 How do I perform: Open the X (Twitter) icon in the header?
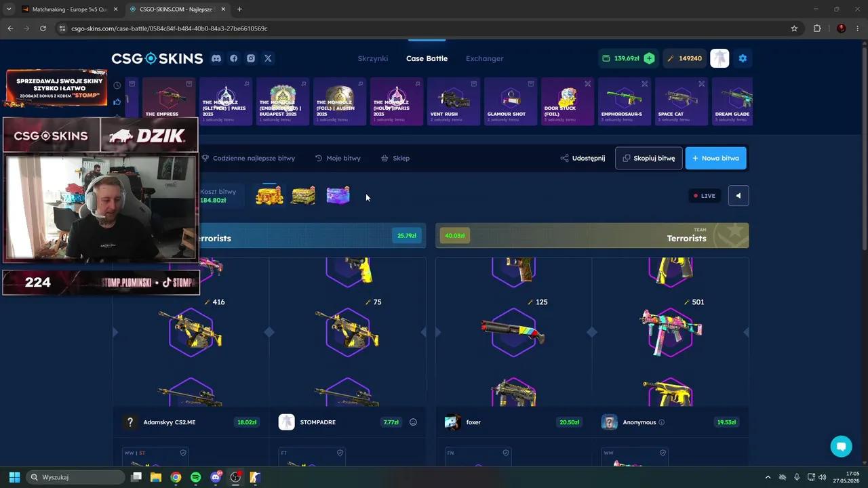[x=268, y=58]
